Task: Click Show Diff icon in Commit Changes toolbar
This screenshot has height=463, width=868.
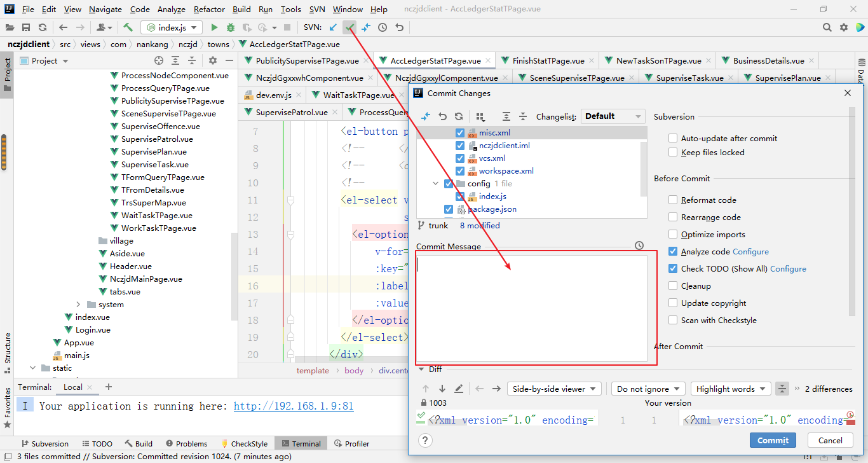Action: click(426, 116)
